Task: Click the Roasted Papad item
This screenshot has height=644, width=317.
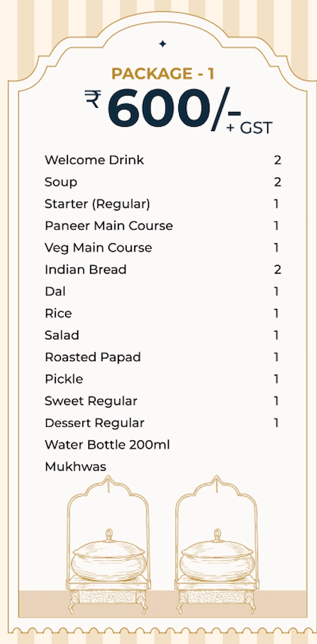Action: pyautogui.click(x=93, y=357)
